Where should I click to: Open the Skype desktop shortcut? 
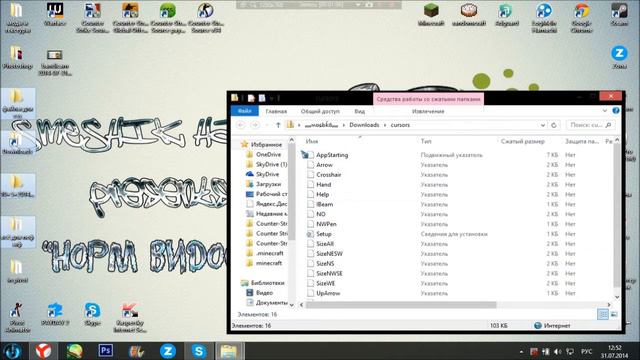pyautogui.click(x=92, y=314)
